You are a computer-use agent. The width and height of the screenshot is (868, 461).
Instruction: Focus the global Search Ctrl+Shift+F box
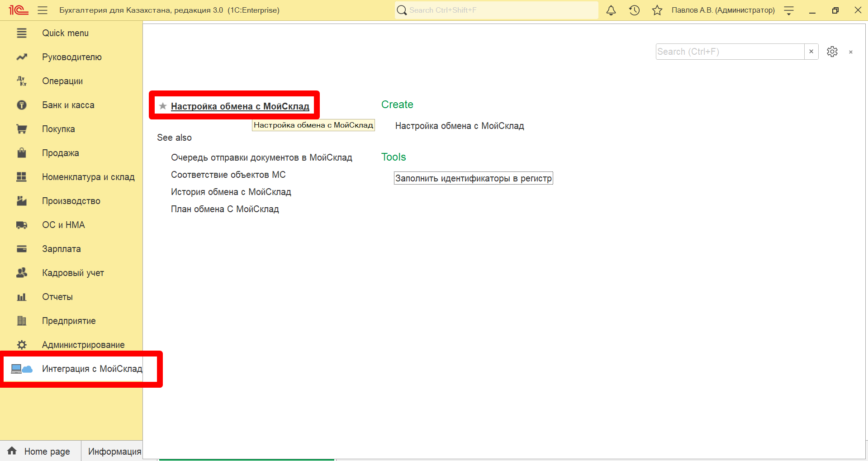click(497, 10)
